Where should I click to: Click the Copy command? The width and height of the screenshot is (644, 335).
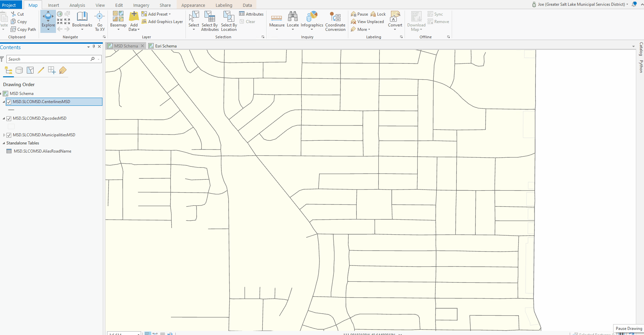19,21
